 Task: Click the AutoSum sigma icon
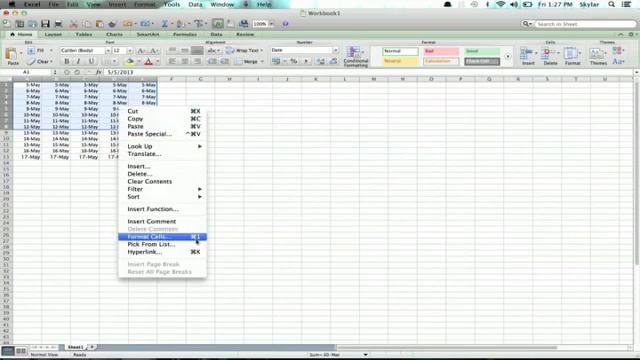(164, 24)
